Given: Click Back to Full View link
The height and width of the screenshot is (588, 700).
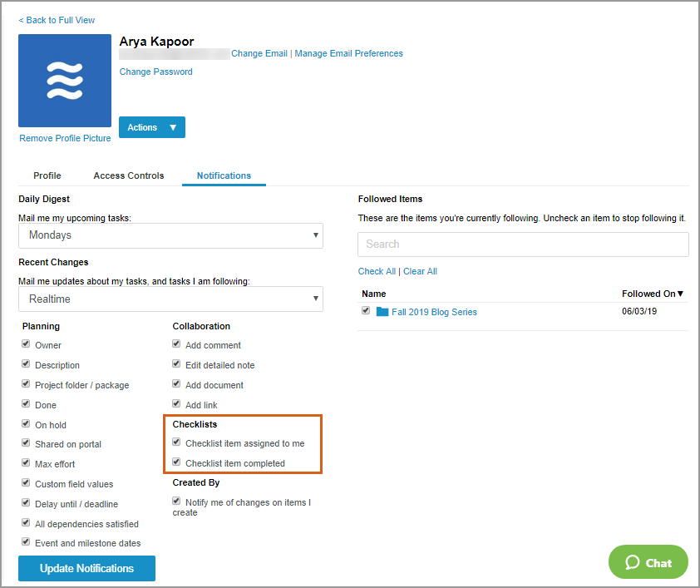Looking at the screenshot, I should point(57,20).
